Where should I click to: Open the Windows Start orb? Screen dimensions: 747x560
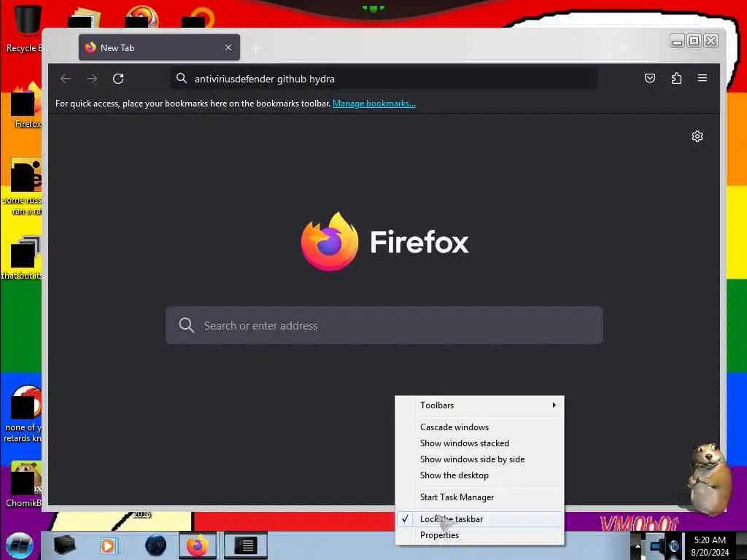pos(20,545)
